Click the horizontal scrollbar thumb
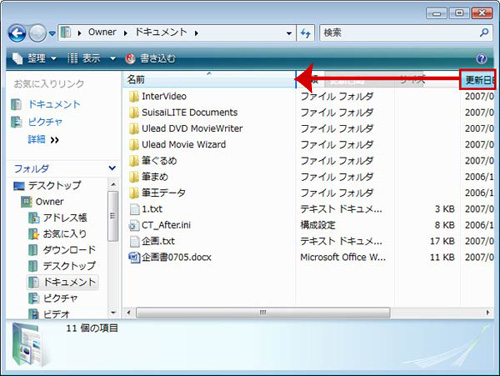The height and width of the screenshot is (376, 500). pyautogui.click(x=263, y=313)
